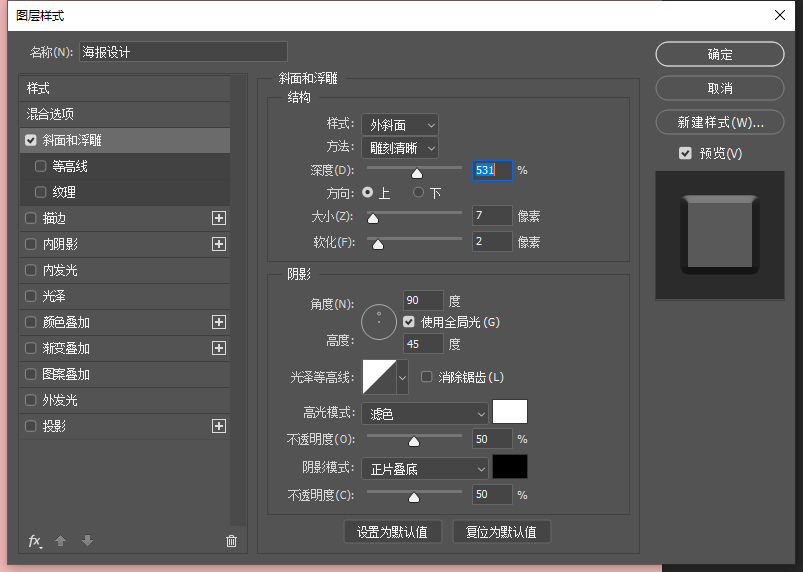Click the 确定 button

(x=719, y=55)
